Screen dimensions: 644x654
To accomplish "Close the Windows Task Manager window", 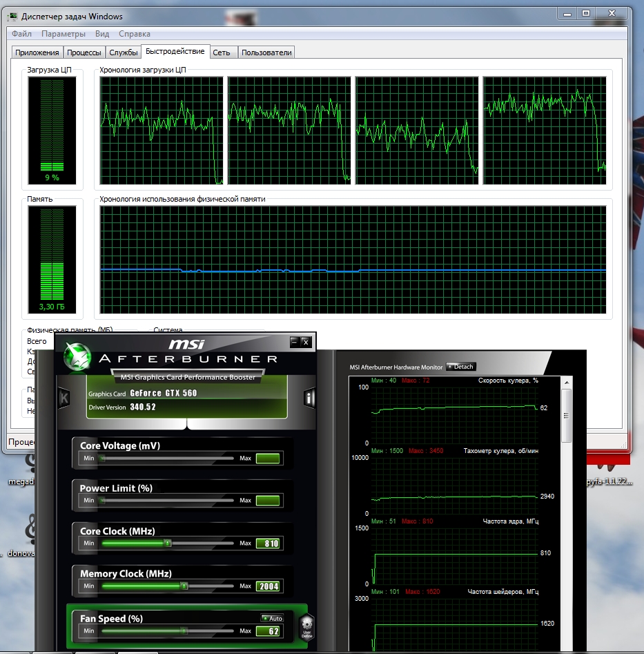I will click(x=612, y=14).
